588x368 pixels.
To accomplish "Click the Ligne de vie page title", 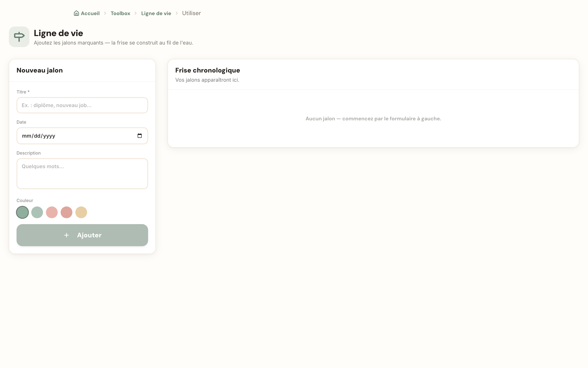I will 58,33.
